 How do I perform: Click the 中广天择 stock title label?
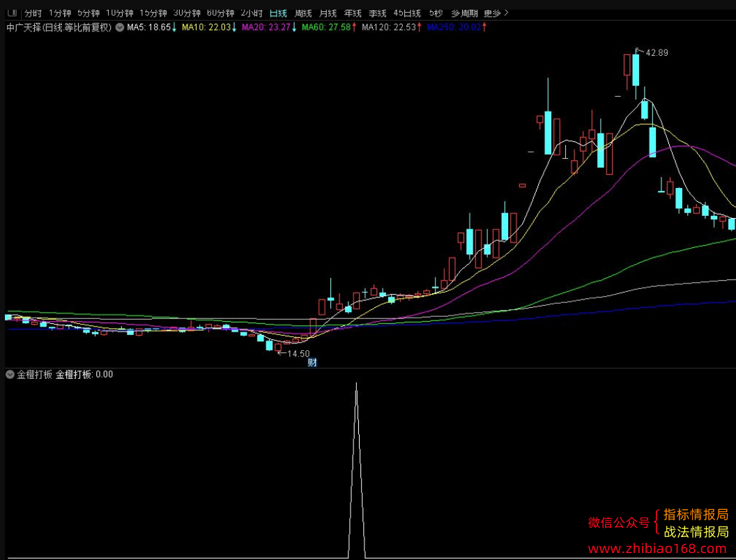(x=59, y=27)
